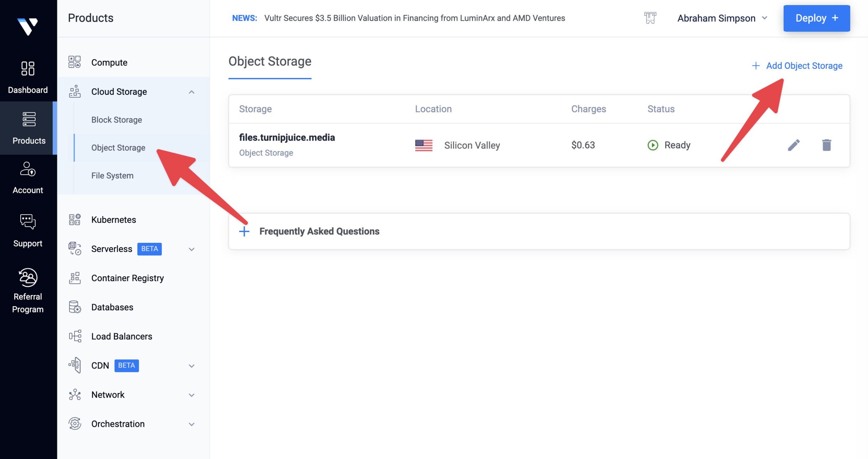Click the Deploy + button
The height and width of the screenshot is (459, 868).
pos(816,18)
